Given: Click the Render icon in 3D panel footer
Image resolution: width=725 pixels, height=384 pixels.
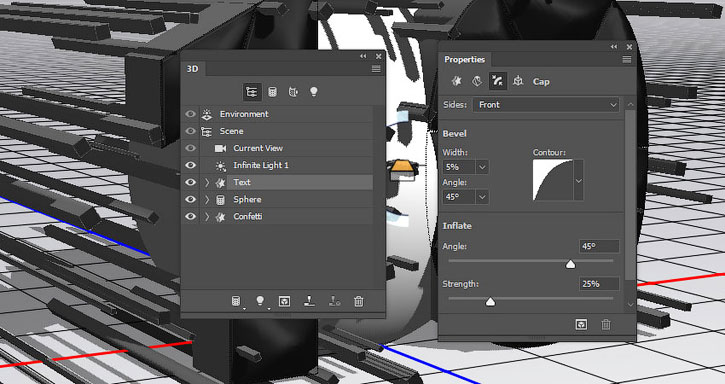Looking at the screenshot, I should pyautogui.click(x=284, y=302).
